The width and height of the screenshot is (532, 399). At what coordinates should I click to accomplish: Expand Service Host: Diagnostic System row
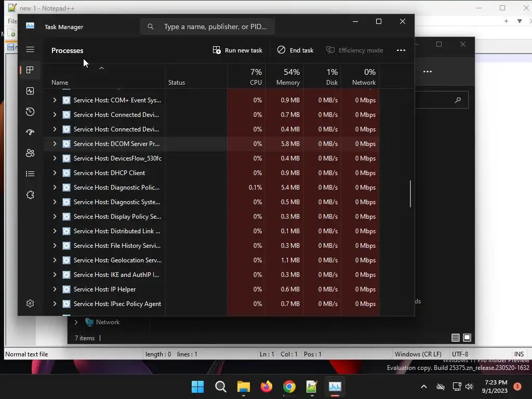pyautogui.click(x=54, y=202)
